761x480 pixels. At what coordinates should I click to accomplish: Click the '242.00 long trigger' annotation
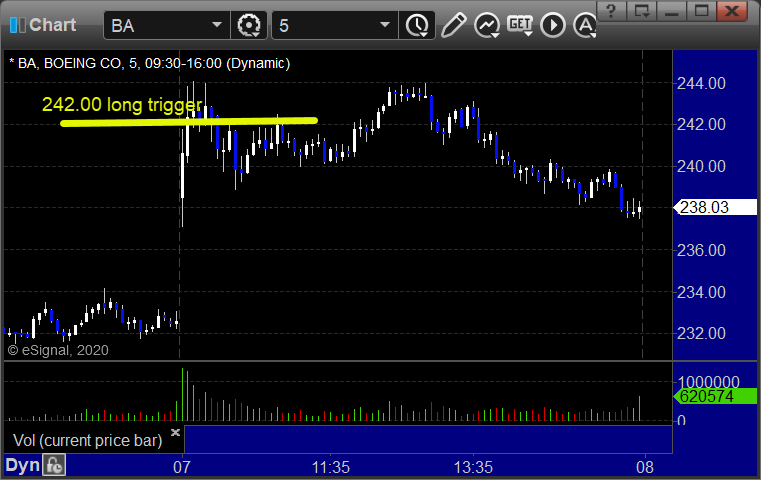[x=122, y=104]
